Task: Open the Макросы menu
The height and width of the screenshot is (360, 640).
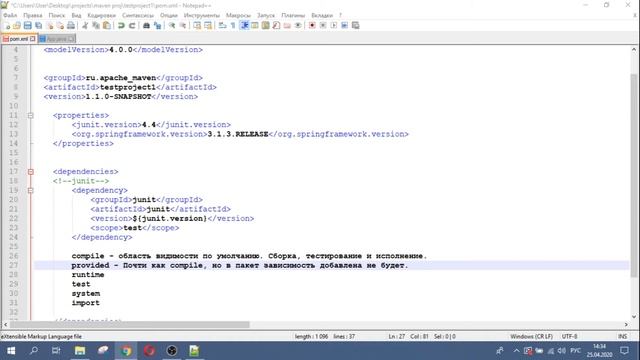Action: pos(238,15)
